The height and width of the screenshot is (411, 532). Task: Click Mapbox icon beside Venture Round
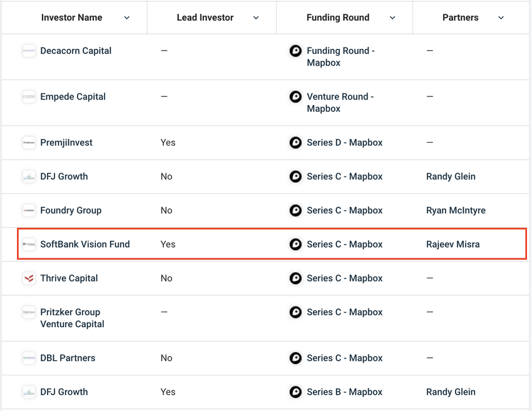tap(295, 97)
